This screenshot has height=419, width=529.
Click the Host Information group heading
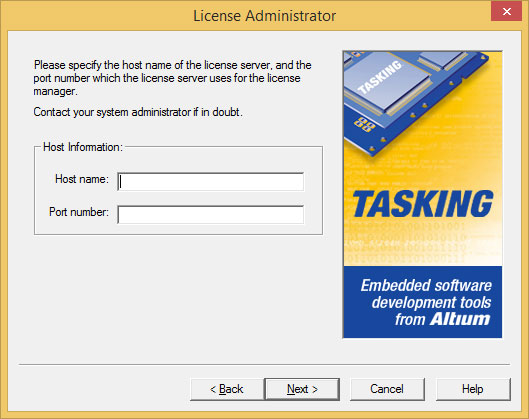click(x=83, y=147)
